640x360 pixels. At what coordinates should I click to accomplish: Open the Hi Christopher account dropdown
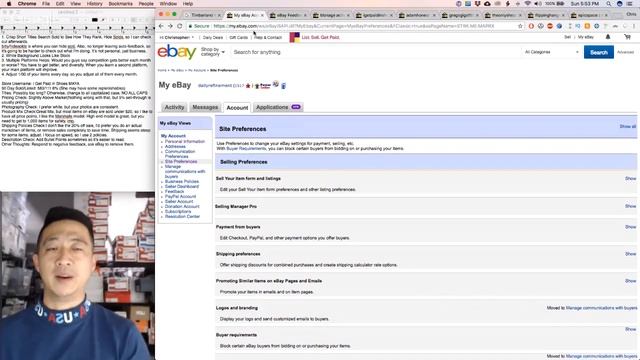(x=176, y=37)
